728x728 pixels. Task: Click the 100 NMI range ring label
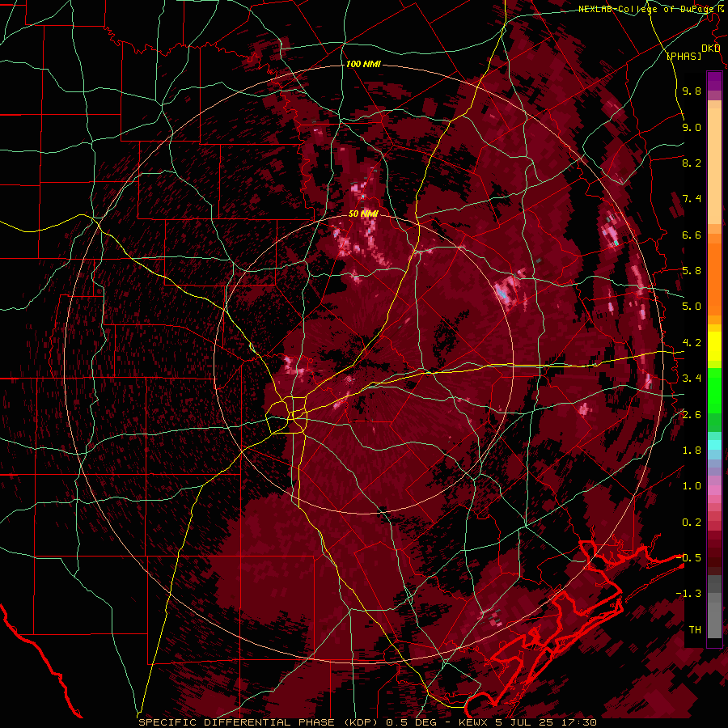(363, 64)
